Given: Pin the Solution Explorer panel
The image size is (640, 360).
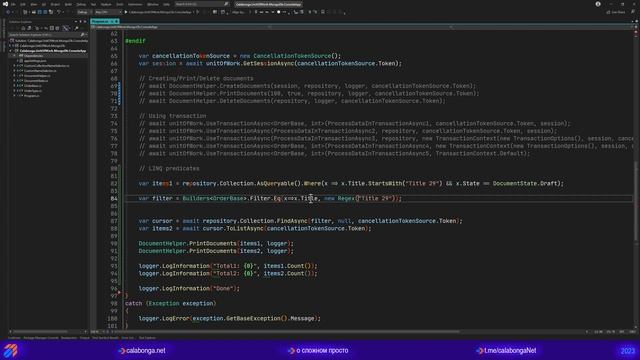Looking at the screenshot, I should pyautogui.click(x=80, y=21).
